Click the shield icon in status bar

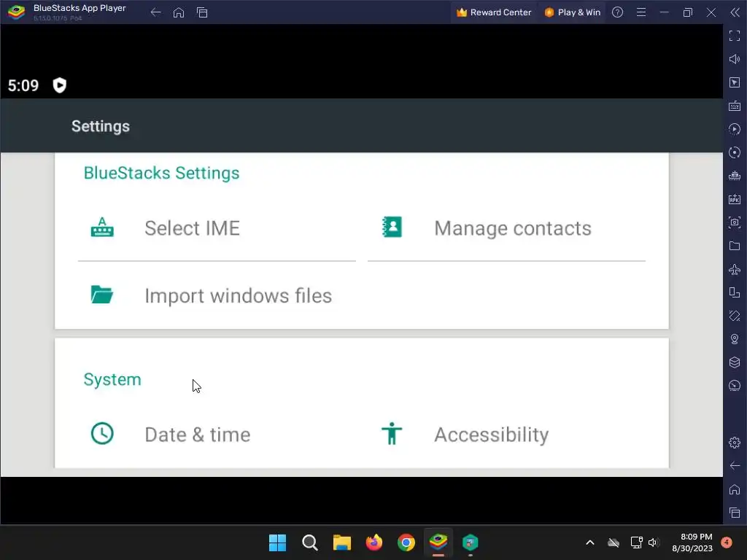[60, 85]
